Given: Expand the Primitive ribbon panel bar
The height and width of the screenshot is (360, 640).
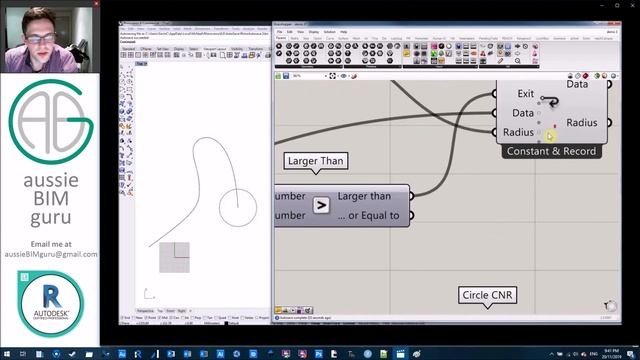Looking at the screenshot, I should (373, 67).
